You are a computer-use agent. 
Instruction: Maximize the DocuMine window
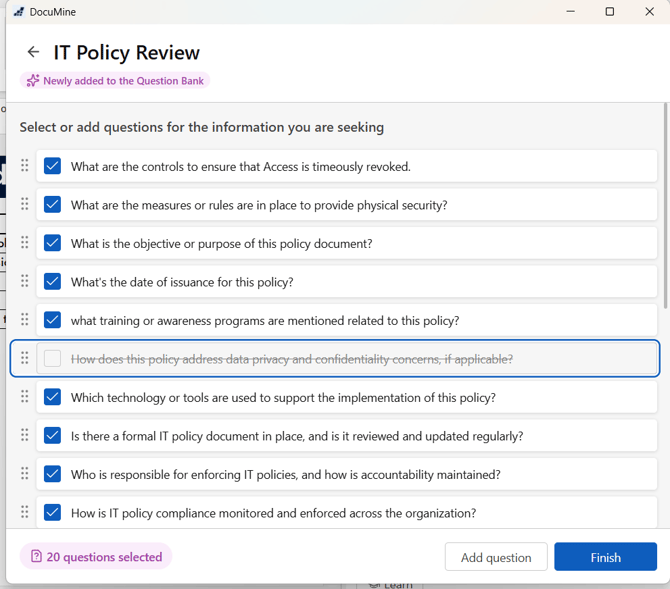610,12
